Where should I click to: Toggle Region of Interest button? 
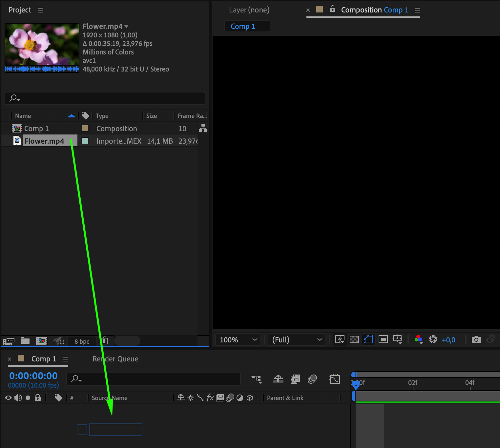(x=383, y=339)
